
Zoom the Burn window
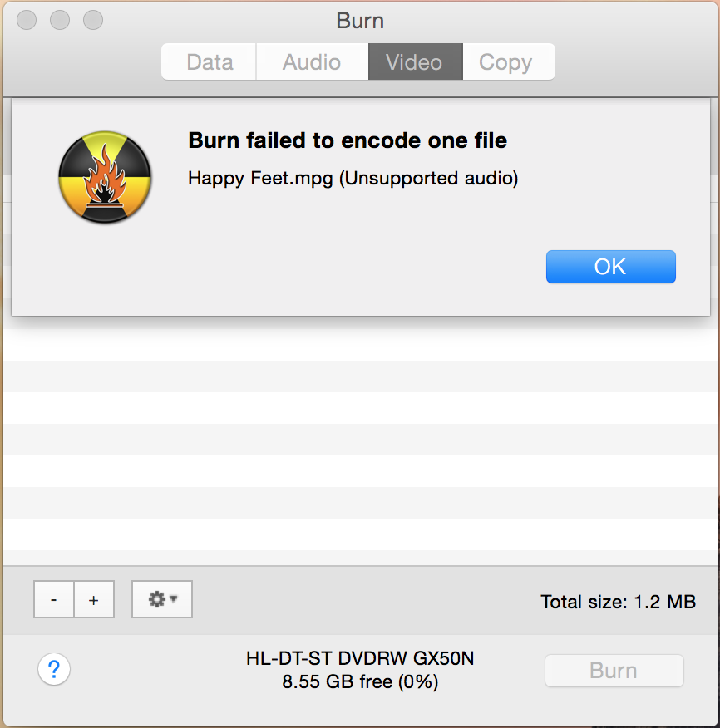coord(93,20)
